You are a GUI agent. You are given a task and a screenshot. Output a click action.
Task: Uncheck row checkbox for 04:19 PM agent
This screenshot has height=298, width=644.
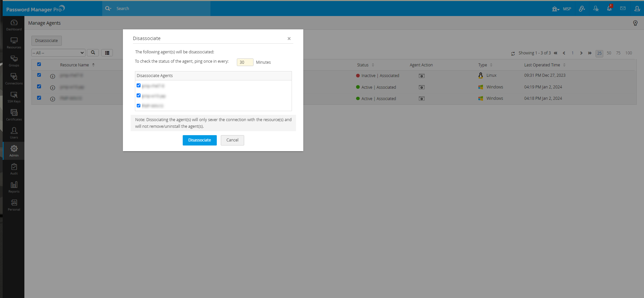(x=39, y=86)
